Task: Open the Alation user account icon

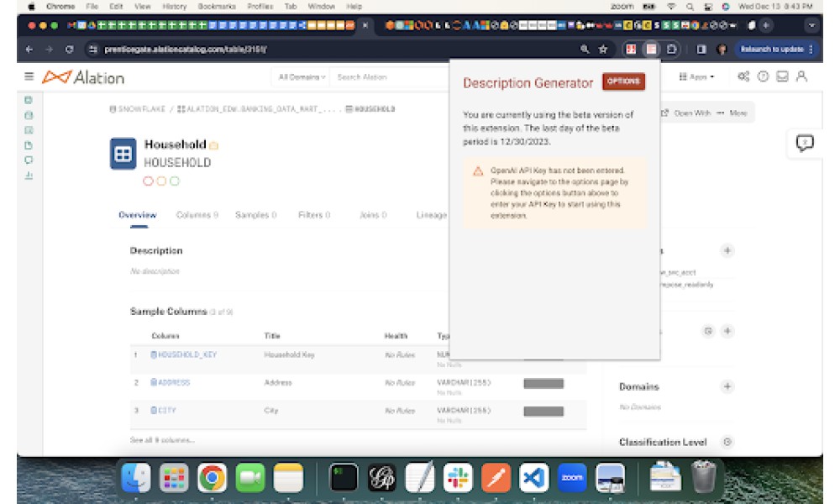Action: 801,76
